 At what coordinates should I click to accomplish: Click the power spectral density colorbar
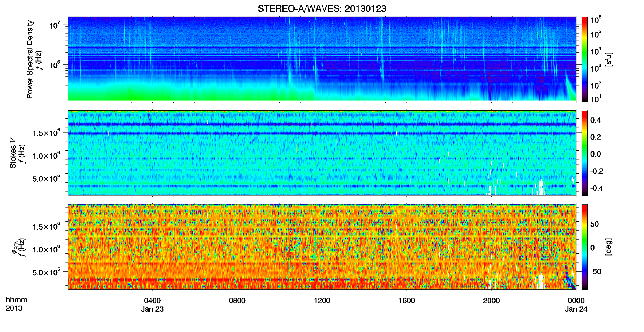tap(584, 59)
